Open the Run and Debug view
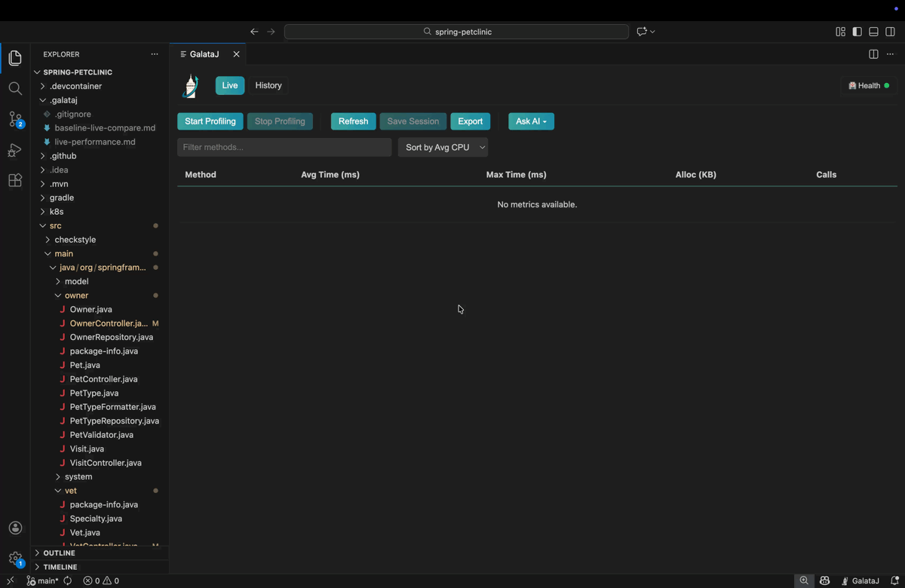 [15, 150]
